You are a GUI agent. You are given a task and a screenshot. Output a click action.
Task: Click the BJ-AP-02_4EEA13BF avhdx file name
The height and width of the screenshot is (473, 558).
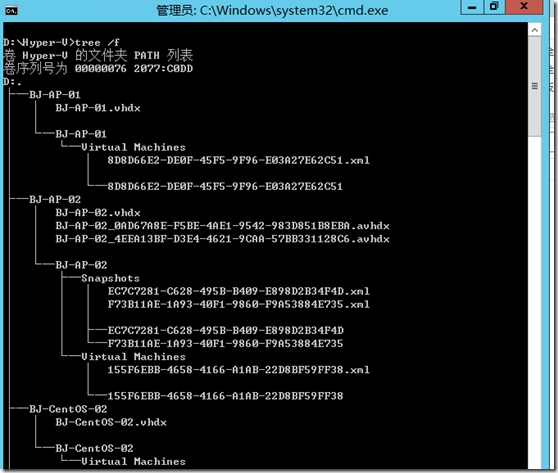222,239
